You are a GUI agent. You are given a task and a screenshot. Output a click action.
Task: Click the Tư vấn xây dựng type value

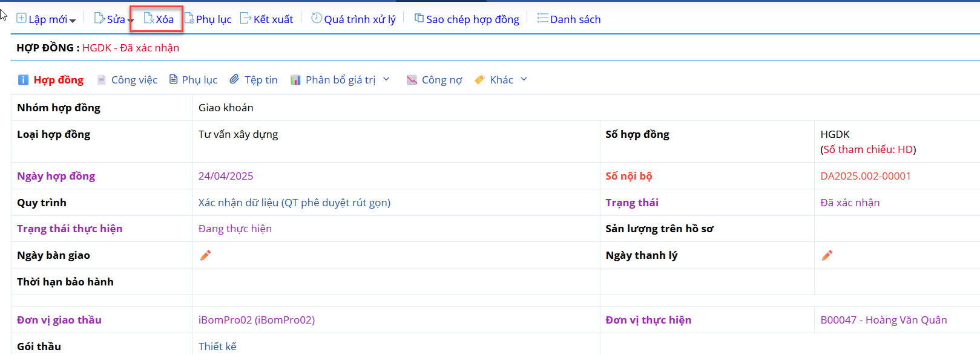238,134
